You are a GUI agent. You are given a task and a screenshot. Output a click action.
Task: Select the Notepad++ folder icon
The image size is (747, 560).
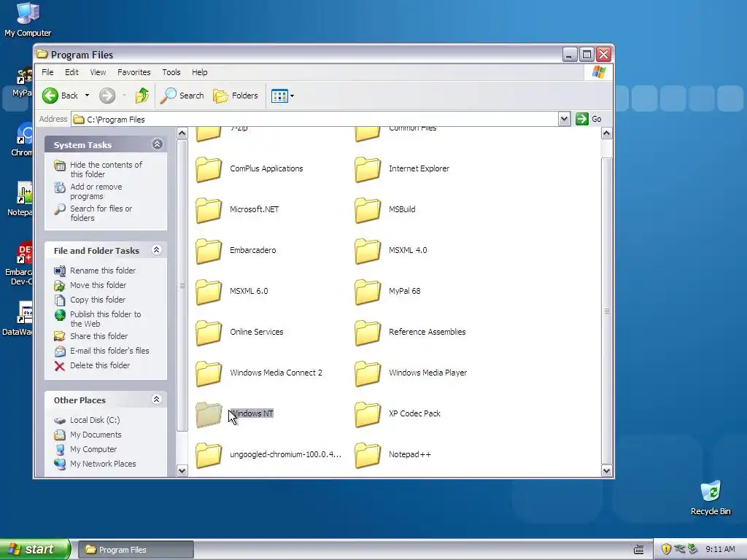(368, 455)
